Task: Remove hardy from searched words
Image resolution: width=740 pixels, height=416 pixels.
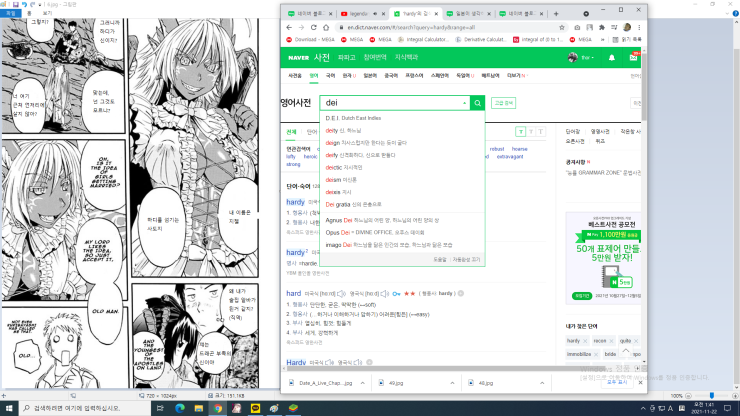Action: tap(585, 341)
